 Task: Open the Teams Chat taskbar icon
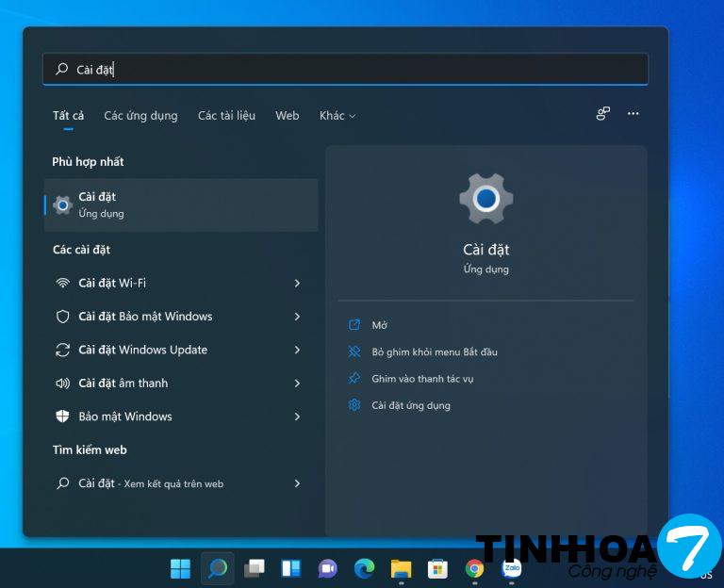click(327, 568)
